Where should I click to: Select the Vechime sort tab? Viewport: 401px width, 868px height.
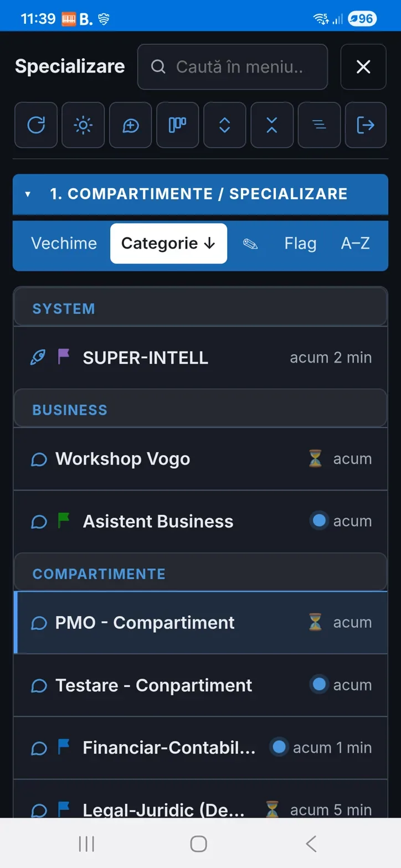click(x=64, y=244)
